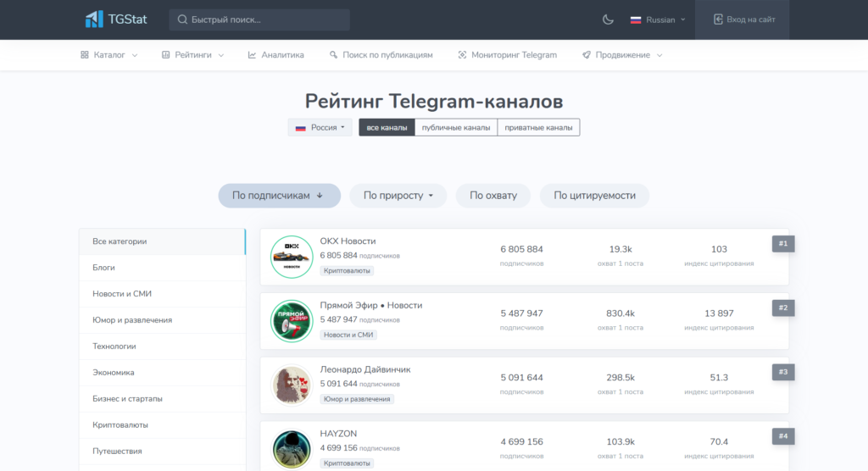Image resolution: width=868 pixels, height=471 pixels.
Task: Select приватные каналы filter
Action: 538,127
